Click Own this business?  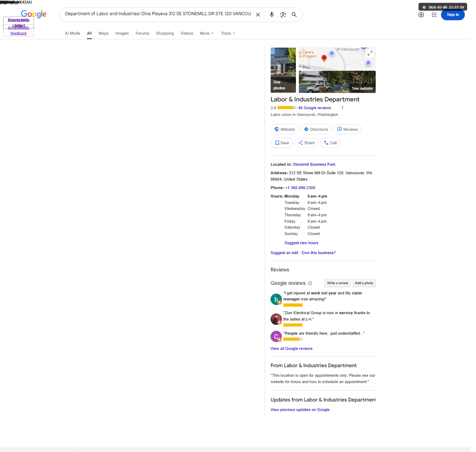(x=319, y=253)
